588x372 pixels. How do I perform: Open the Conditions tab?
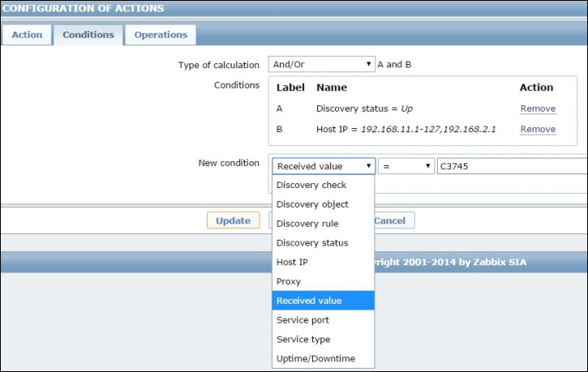(88, 35)
